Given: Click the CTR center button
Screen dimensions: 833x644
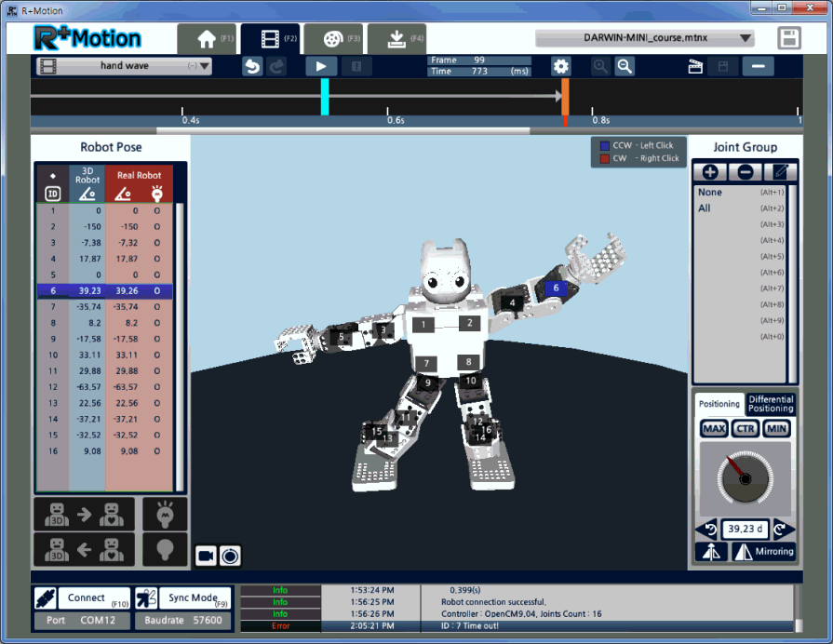Looking at the screenshot, I should tap(746, 429).
